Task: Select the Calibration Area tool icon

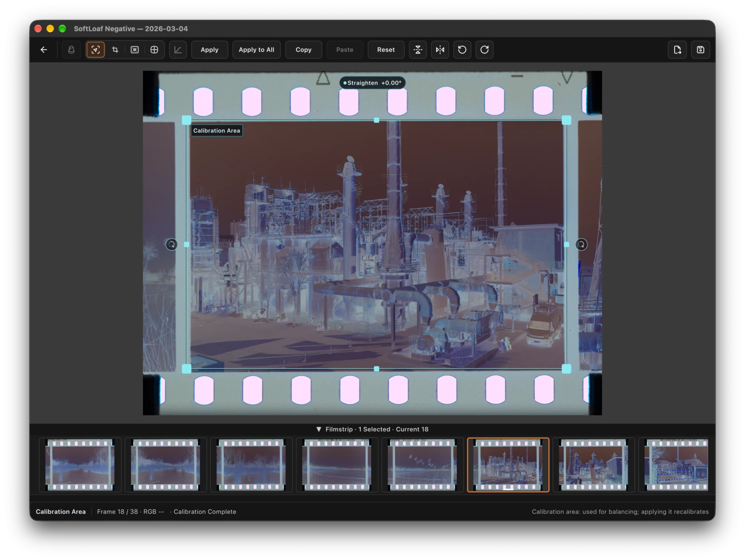Action: coord(95,50)
